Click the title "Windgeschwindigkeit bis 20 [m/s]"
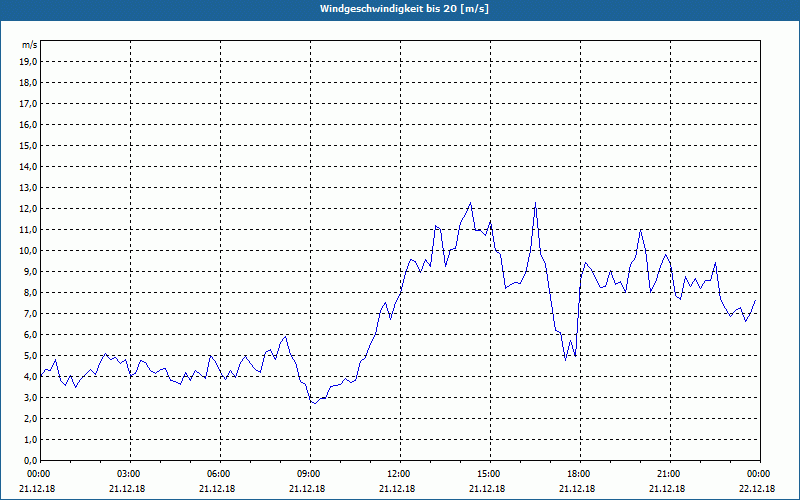This screenshot has width=800, height=500. pos(404,9)
